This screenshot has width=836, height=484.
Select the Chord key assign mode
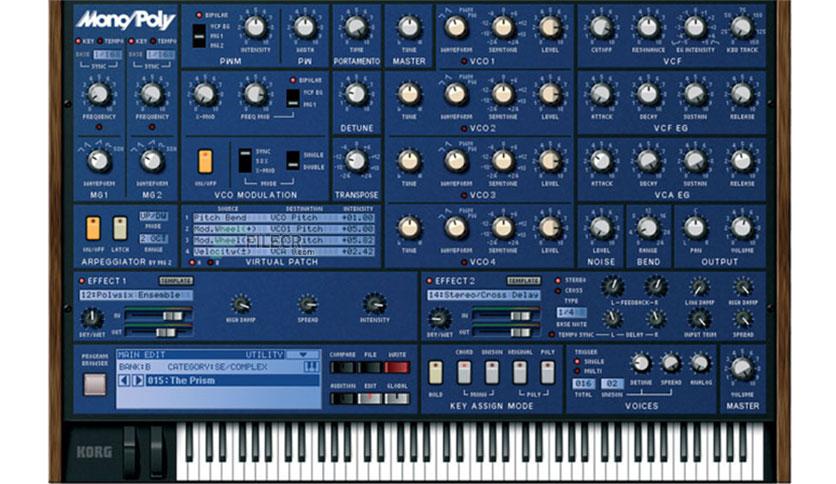[464, 373]
